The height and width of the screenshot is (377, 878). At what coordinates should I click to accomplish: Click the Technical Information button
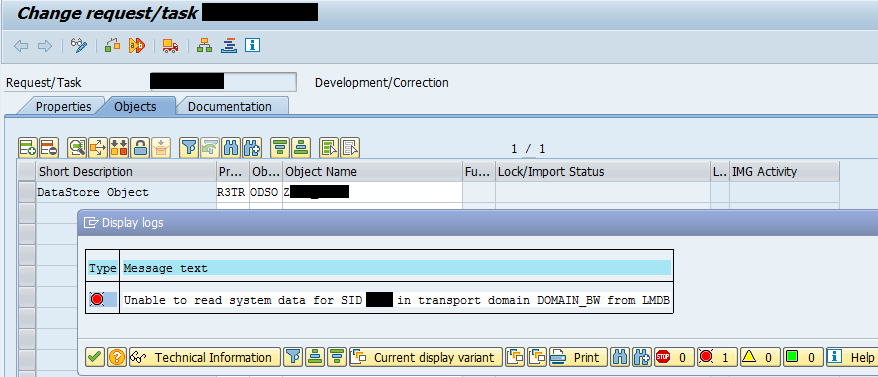204,357
